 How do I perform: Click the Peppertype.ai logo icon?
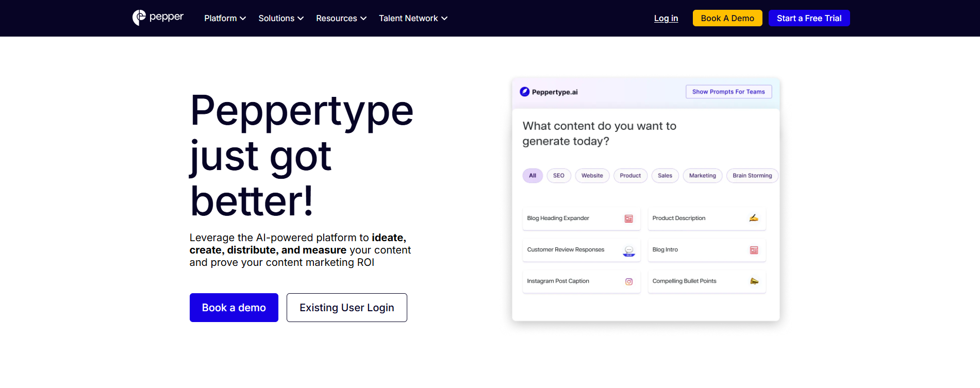point(525,92)
